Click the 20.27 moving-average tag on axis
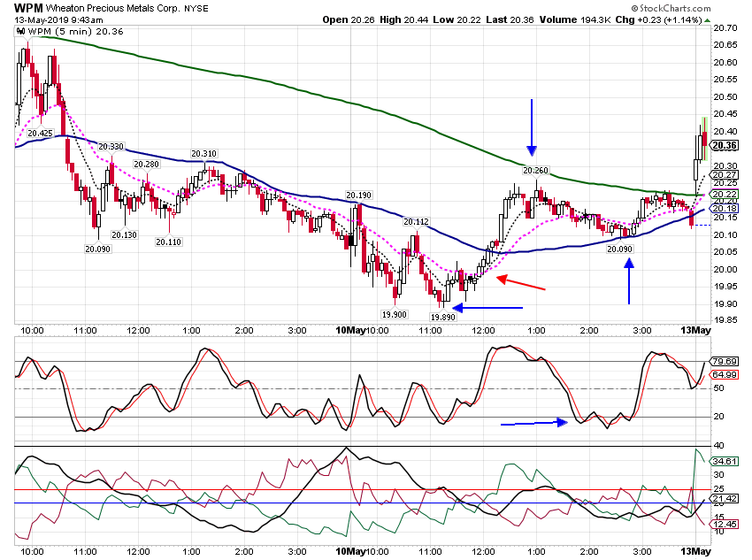The width and height of the screenshot is (752, 560). (x=725, y=175)
